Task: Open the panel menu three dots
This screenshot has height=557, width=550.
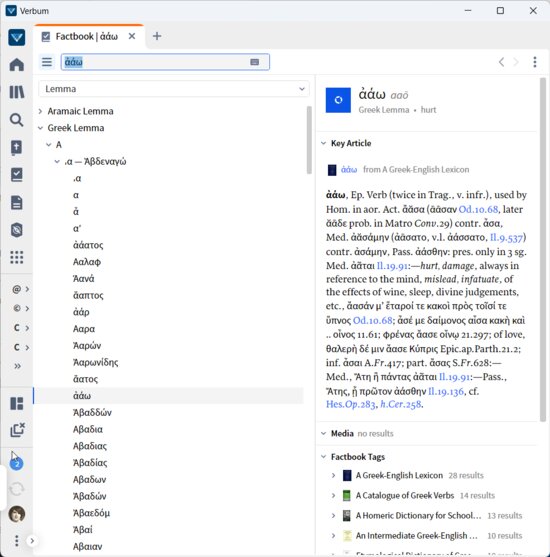Action: (535, 62)
